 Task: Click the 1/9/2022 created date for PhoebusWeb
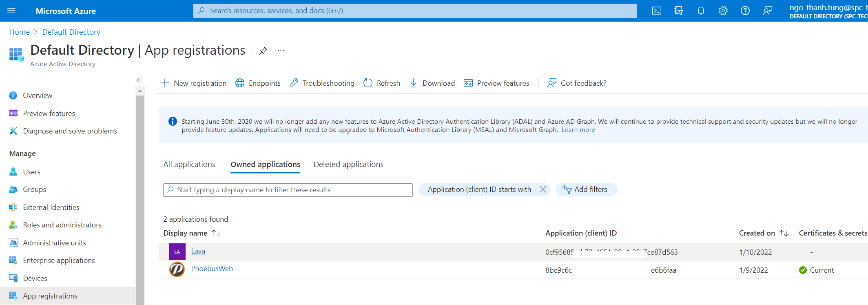tap(753, 270)
